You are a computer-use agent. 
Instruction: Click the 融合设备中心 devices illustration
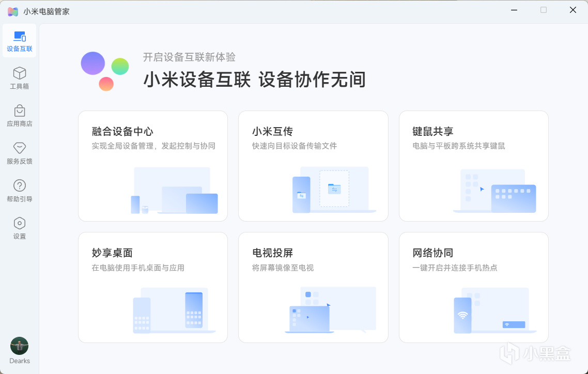click(x=174, y=191)
